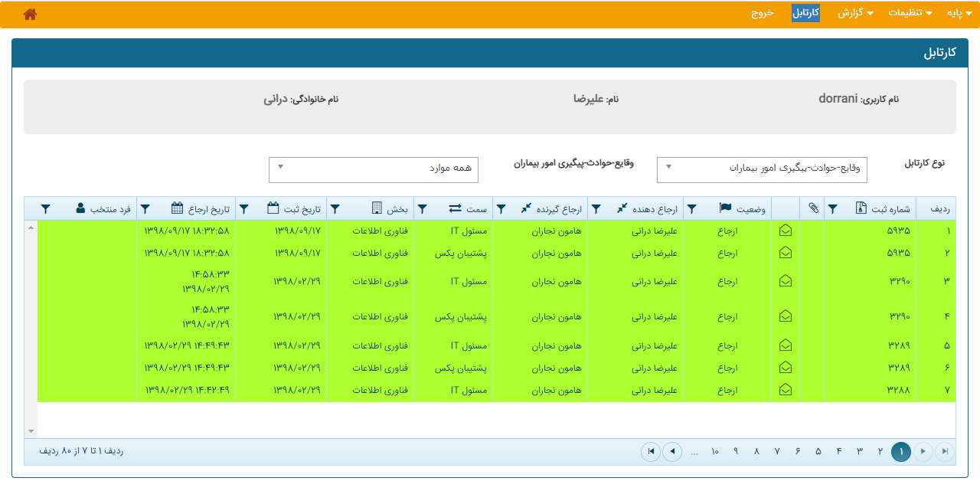This screenshot has height=481, width=980.
Task: Filter the بخش column
Action: (x=335, y=208)
